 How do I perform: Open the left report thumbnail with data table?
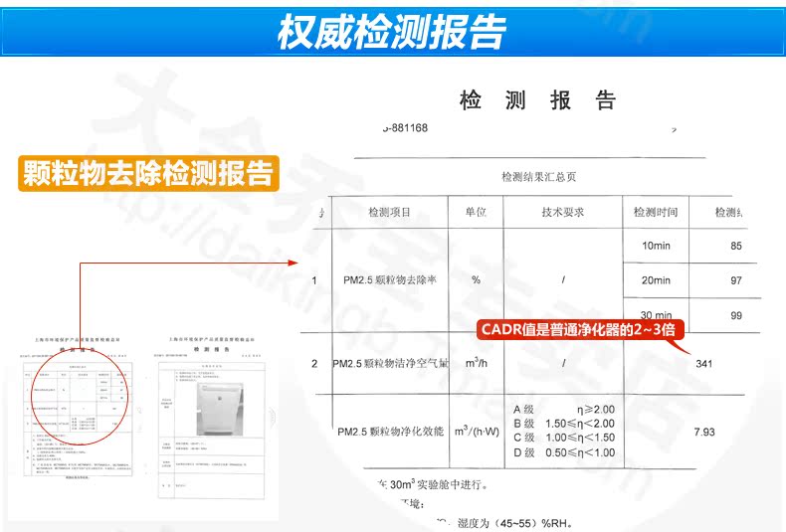click(x=78, y=408)
